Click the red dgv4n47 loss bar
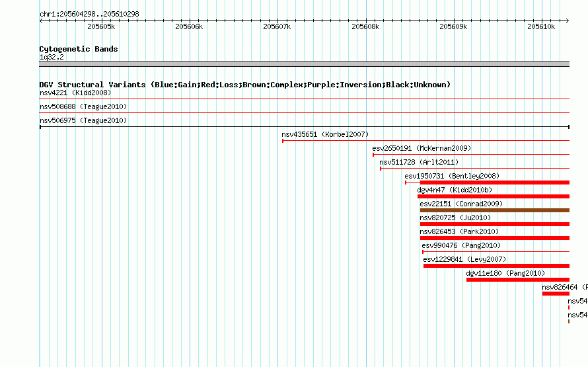 (494, 196)
